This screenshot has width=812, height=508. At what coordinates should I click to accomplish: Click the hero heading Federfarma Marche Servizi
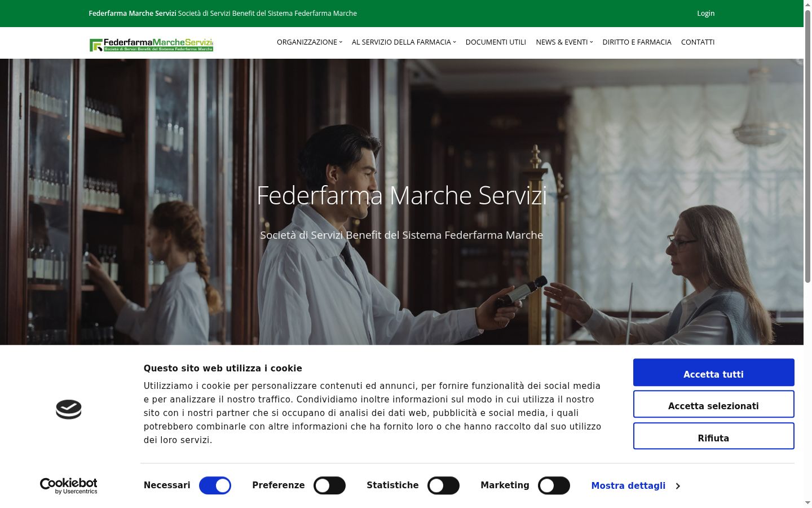click(x=401, y=195)
